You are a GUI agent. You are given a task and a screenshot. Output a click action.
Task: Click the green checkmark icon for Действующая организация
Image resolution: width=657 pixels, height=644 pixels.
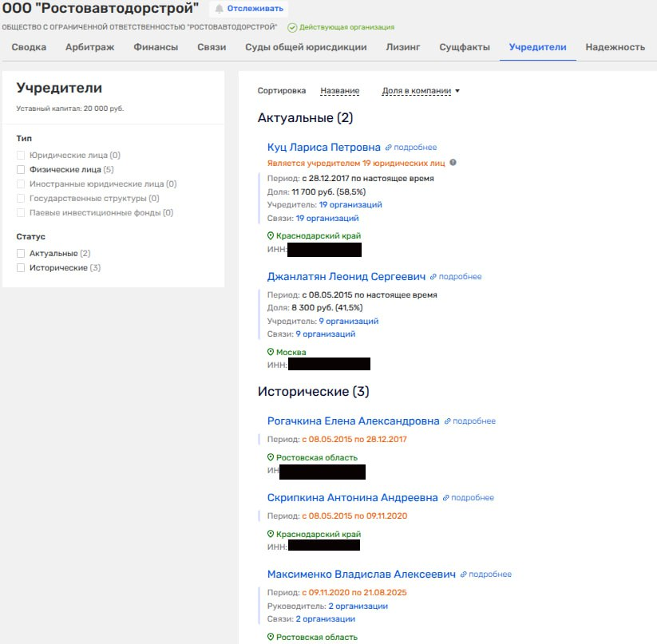tap(292, 27)
